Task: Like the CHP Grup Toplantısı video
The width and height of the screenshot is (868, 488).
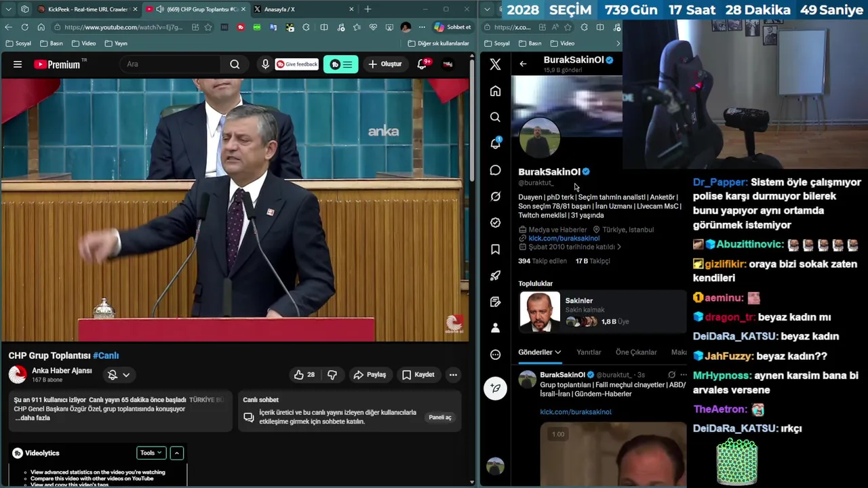Action: click(304, 374)
